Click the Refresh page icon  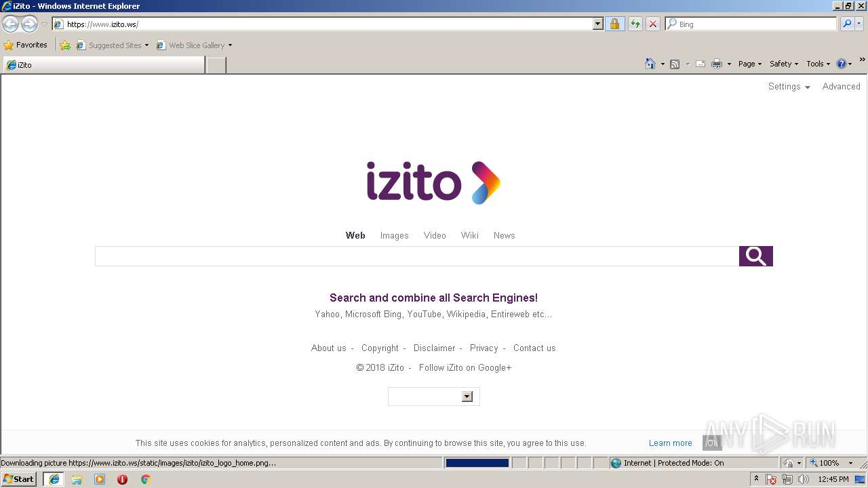click(635, 24)
